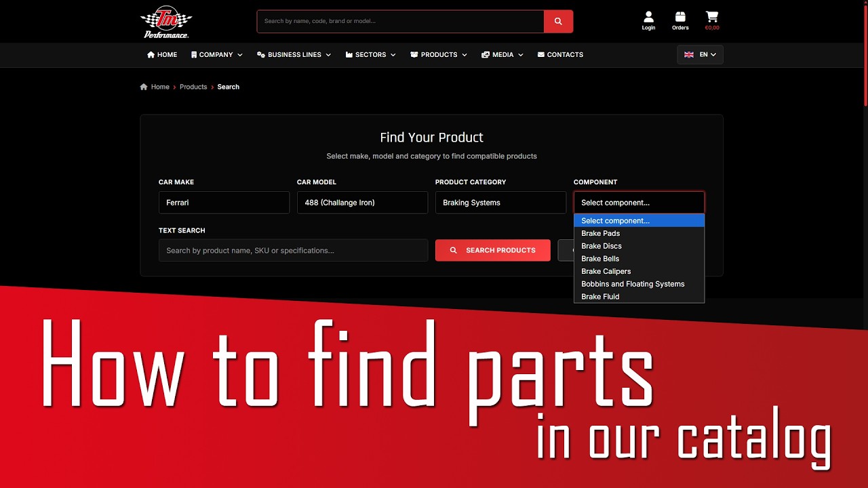Expand the PRODUCTS menu
This screenshot has width=868, height=488.
tap(439, 55)
